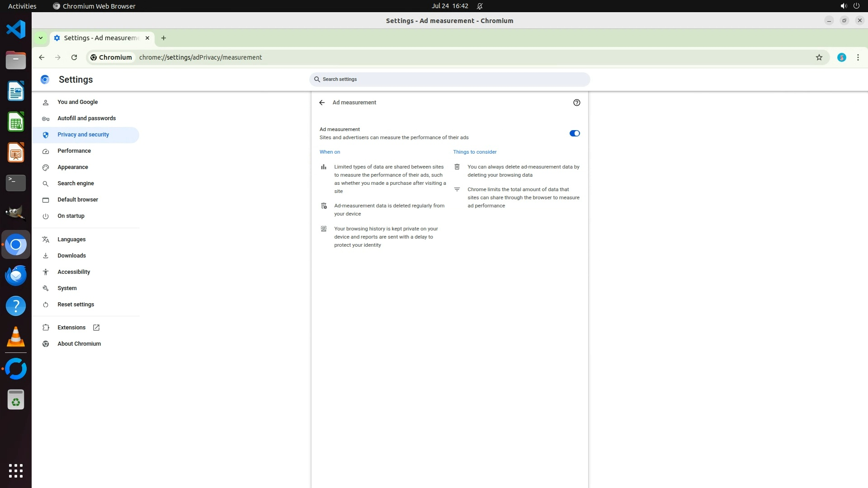The height and width of the screenshot is (488, 868).
Task: Open the system volume indicator
Action: [x=843, y=6]
